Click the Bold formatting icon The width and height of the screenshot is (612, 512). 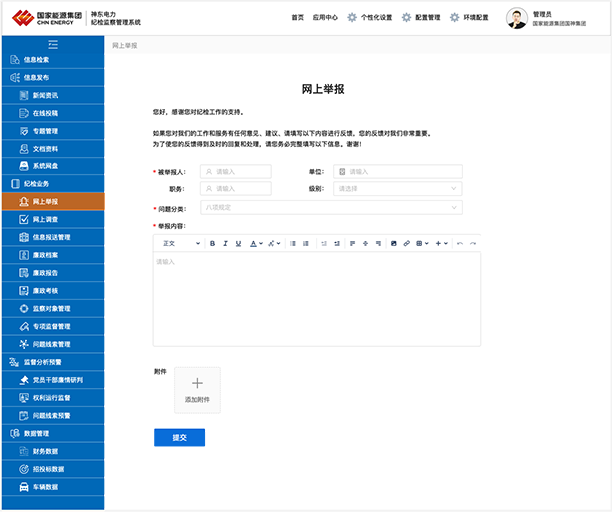point(212,244)
